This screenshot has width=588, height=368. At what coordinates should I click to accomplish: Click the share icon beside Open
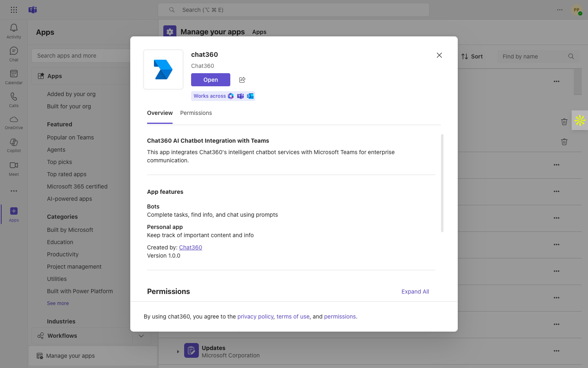242,80
